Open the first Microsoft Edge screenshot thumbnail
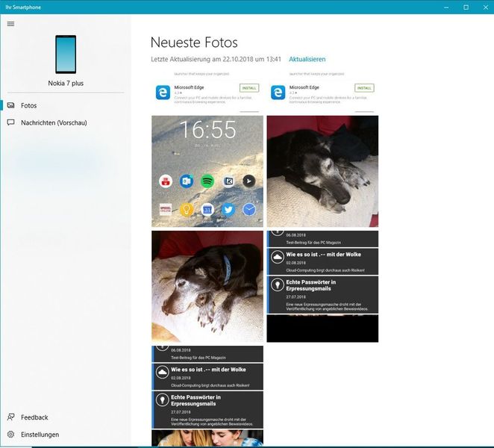The width and height of the screenshot is (494, 448). tap(207, 92)
